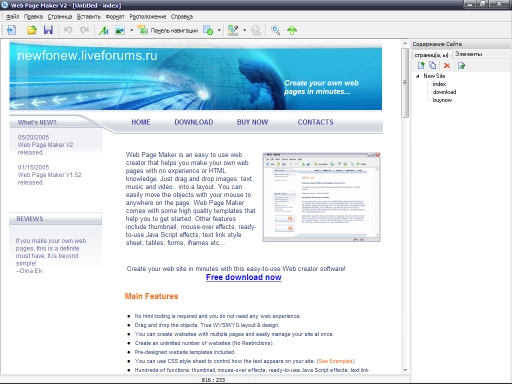Viewport: 512px width, 384px height.
Task: Open the Вставить menu
Action: pos(89,16)
